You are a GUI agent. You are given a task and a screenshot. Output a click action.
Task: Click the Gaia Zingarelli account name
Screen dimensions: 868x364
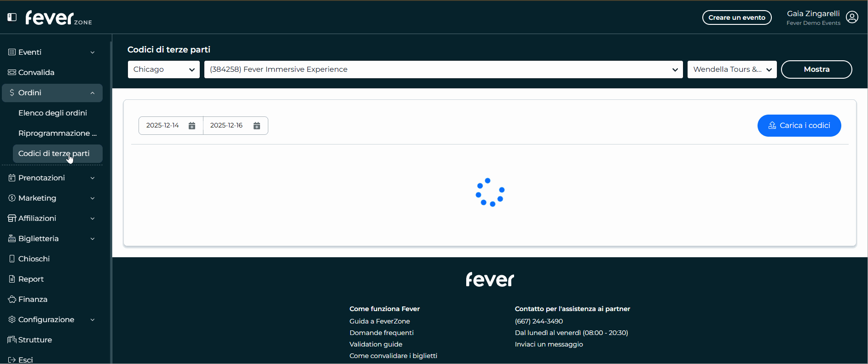[813, 14]
